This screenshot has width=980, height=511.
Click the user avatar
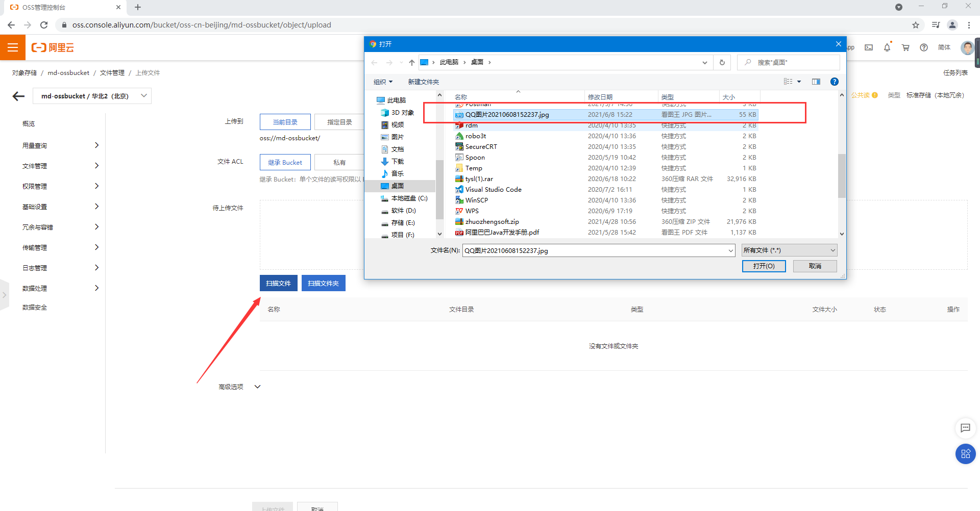click(x=967, y=47)
